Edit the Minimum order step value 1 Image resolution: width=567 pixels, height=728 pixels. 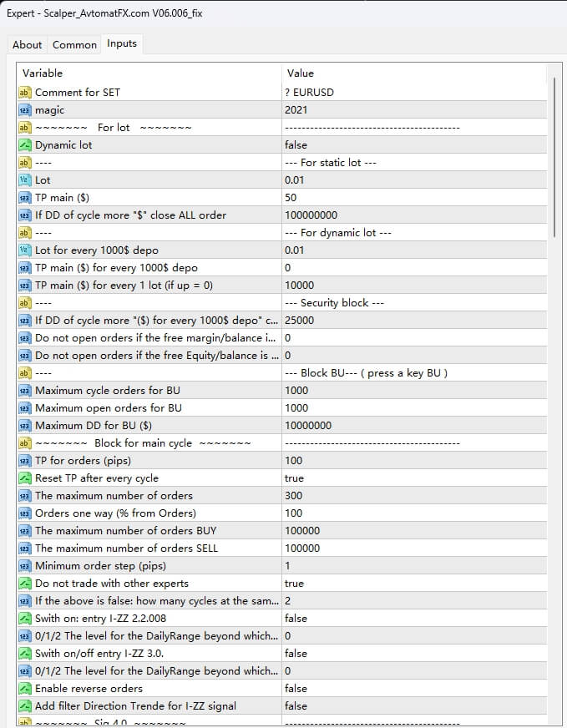[x=414, y=566]
